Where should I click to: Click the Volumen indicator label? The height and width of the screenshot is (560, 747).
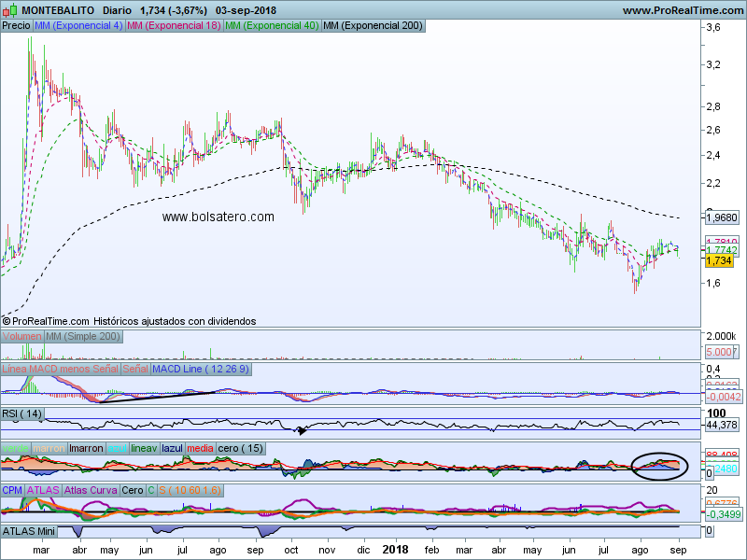(22, 336)
